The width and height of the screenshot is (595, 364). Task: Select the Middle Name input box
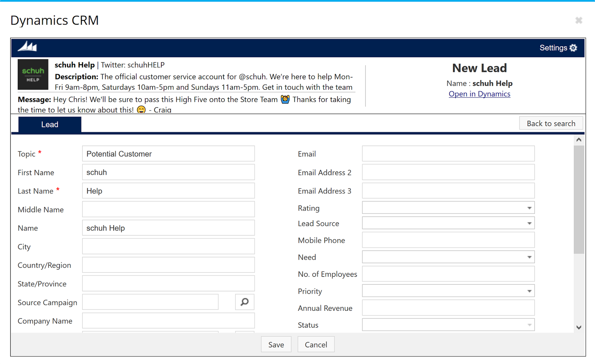(168, 209)
